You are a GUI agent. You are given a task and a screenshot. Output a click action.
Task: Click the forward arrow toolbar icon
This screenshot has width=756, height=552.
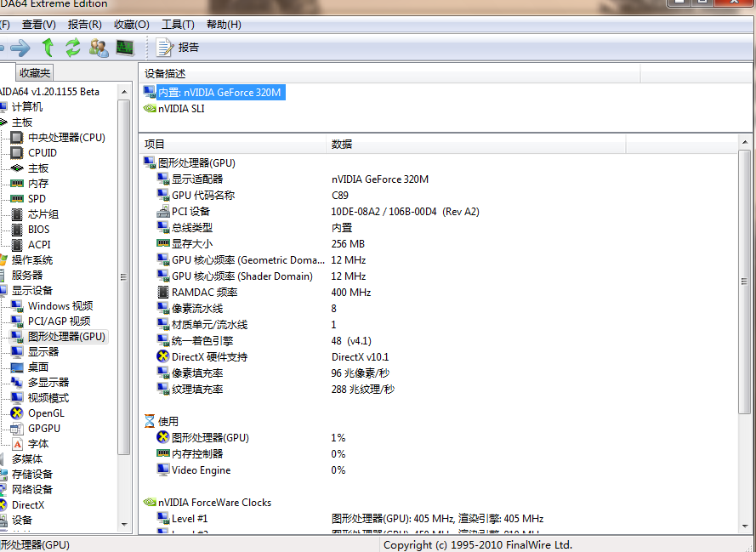pos(20,48)
